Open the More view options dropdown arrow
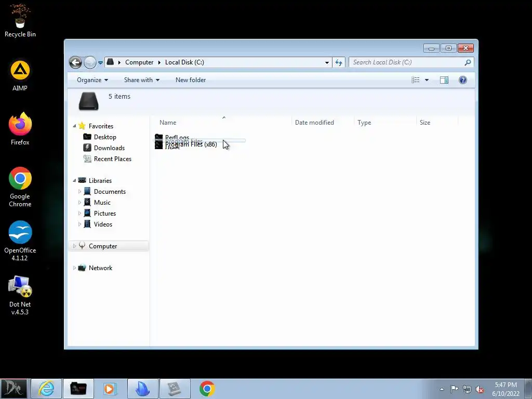This screenshot has width=532, height=399. pyautogui.click(x=427, y=80)
